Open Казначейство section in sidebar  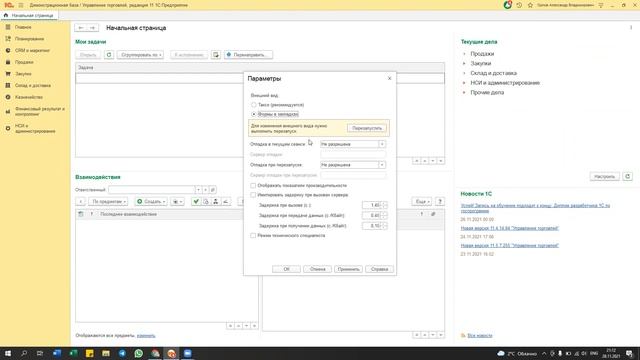[x=29, y=97]
